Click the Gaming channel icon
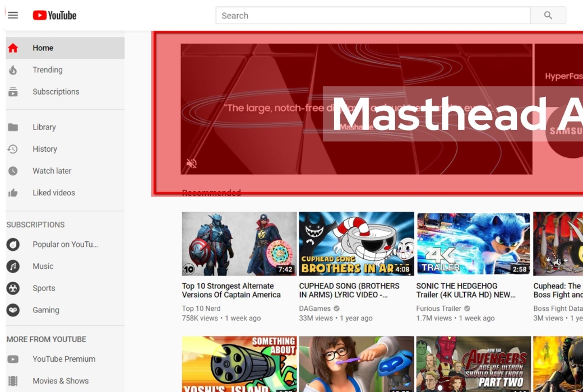The image size is (583, 392). [13, 310]
